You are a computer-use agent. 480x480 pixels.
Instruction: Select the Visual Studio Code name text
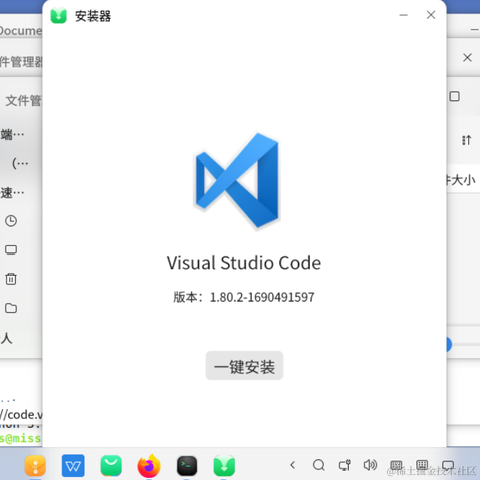click(244, 263)
